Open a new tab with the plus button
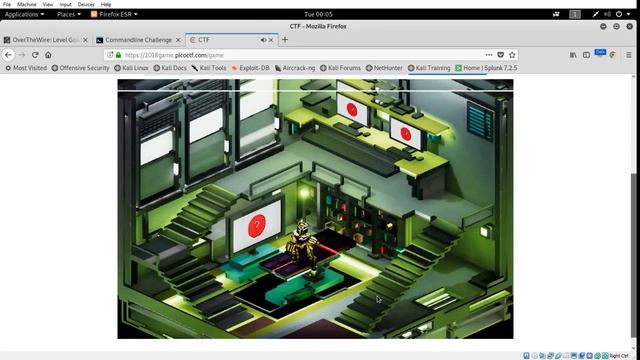Viewport: 640px width, 360px height. tap(285, 40)
